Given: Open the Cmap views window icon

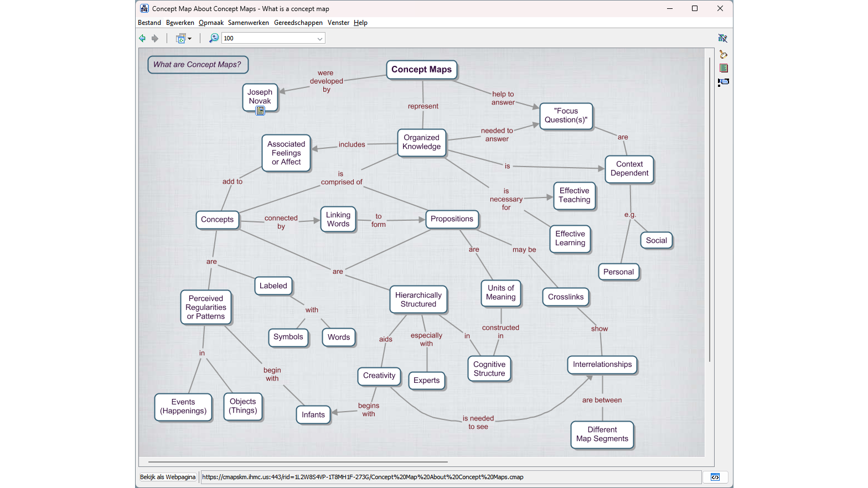Looking at the screenshot, I should (180, 38).
